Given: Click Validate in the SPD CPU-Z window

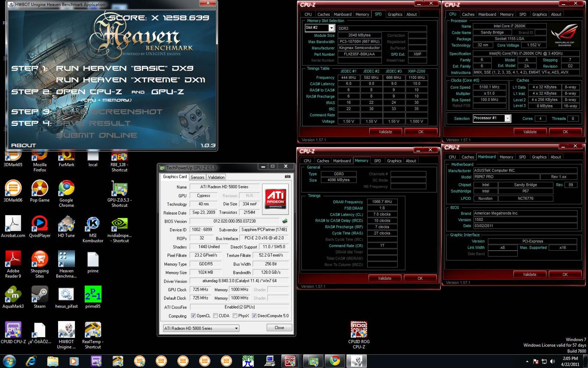Looking at the screenshot, I should (386, 132).
